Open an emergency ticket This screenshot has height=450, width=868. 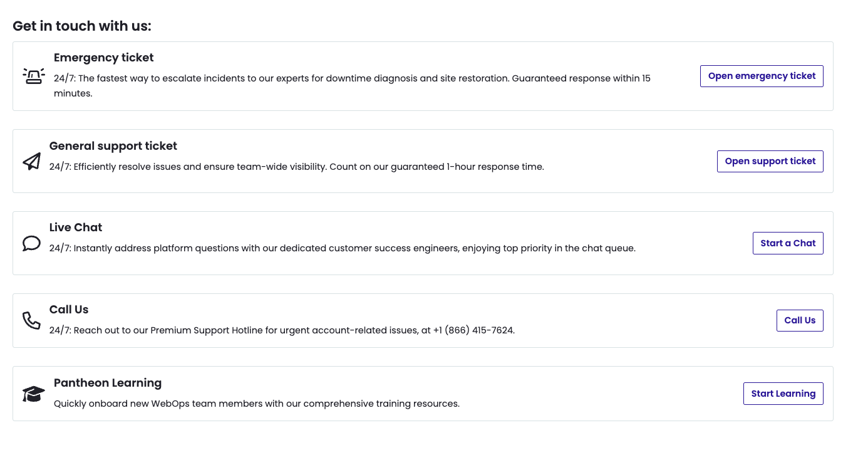point(762,76)
